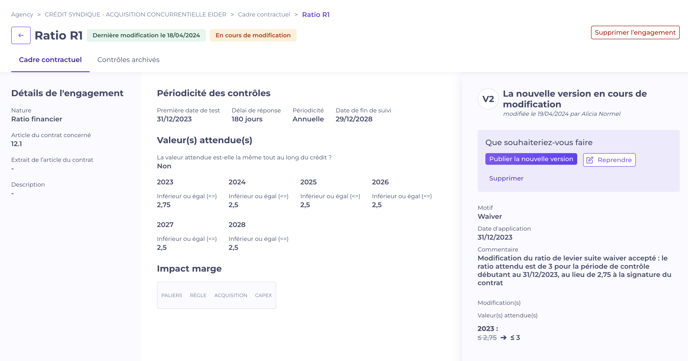Image resolution: width=688 pixels, height=361 pixels.
Task: Click the Supprimer link in version panel
Action: point(506,179)
